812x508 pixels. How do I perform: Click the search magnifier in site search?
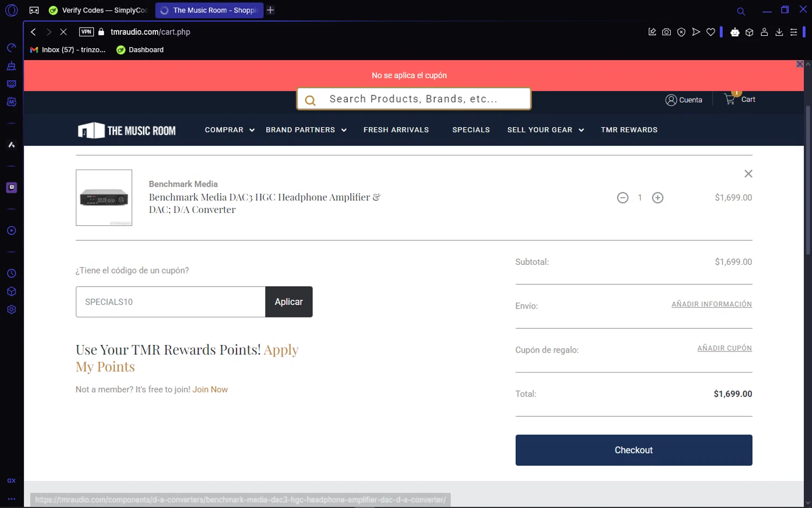310,100
